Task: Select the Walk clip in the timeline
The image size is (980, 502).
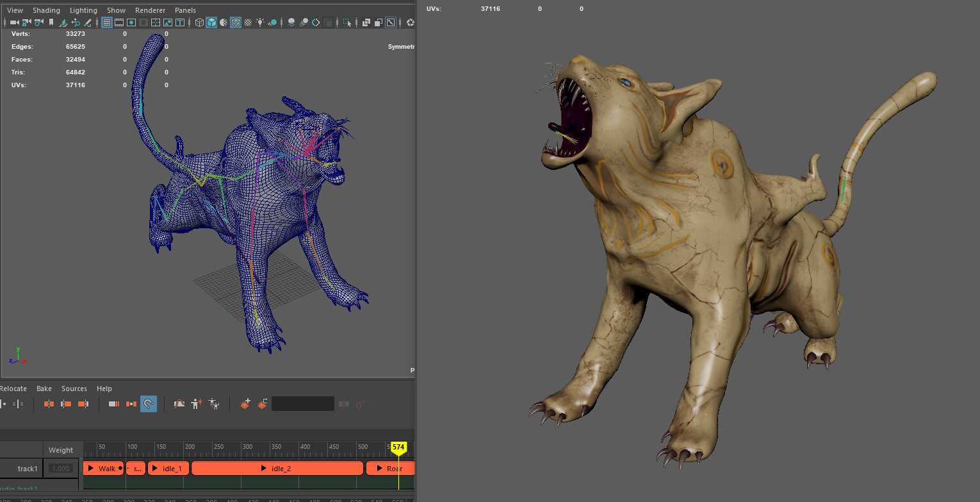Action: point(102,469)
